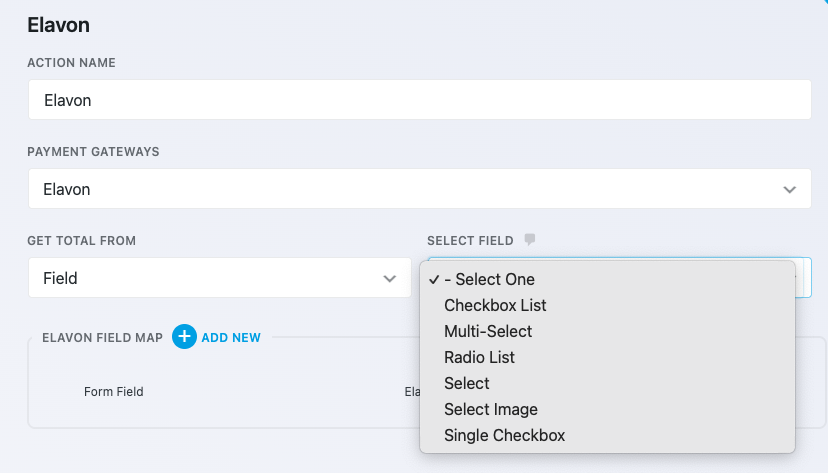This screenshot has width=828, height=473.
Task: Open the Get Total From dropdown
Action: (220, 278)
